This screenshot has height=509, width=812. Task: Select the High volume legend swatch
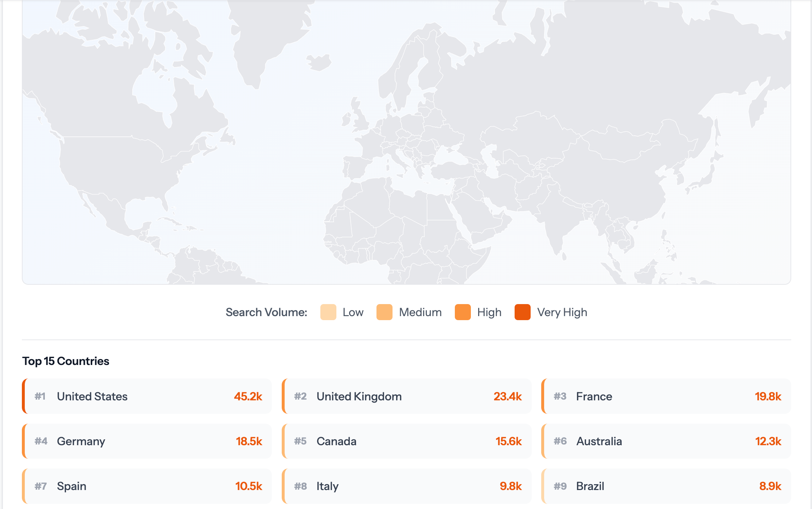point(462,312)
